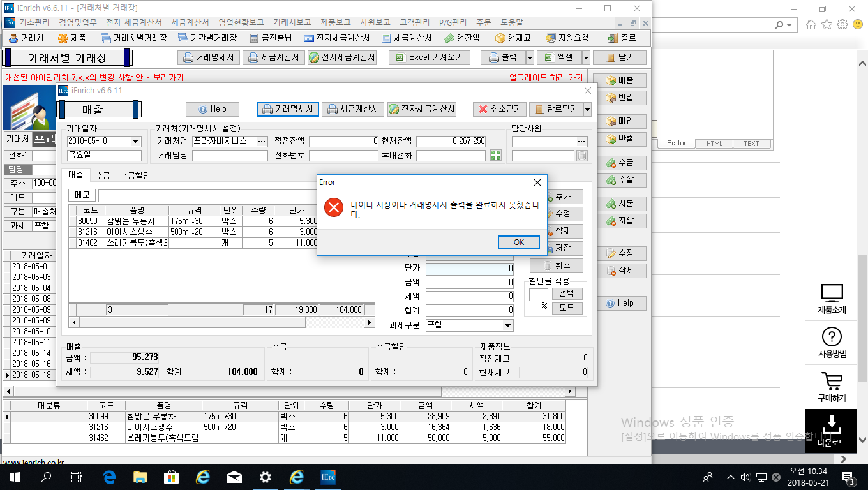
Task: Switch to the 수금할인 tab
Action: (x=135, y=175)
